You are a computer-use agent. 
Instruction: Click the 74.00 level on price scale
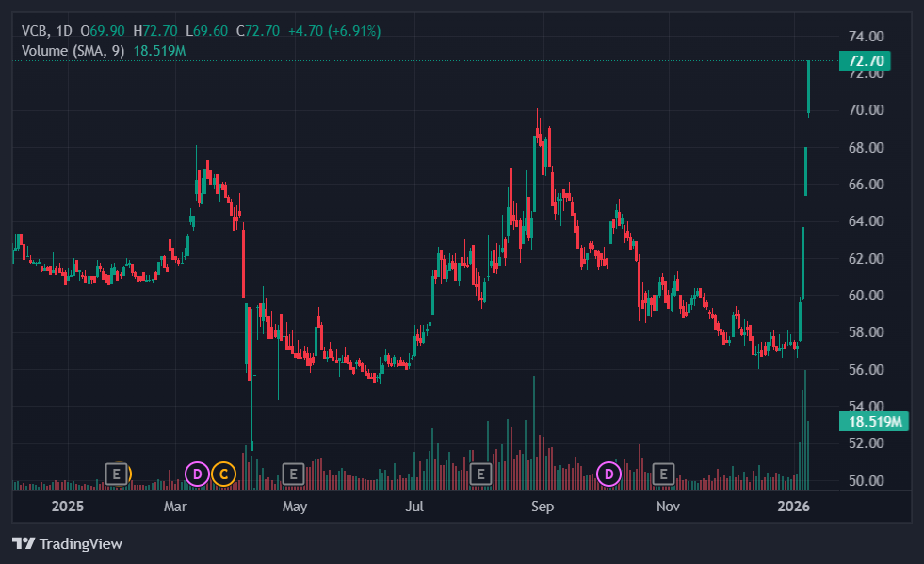[x=866, y=37]
